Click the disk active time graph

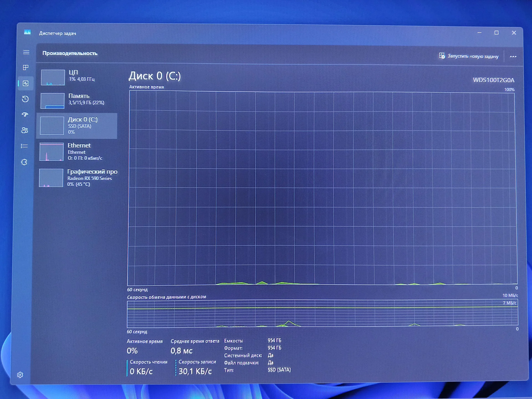click(322, 188)
